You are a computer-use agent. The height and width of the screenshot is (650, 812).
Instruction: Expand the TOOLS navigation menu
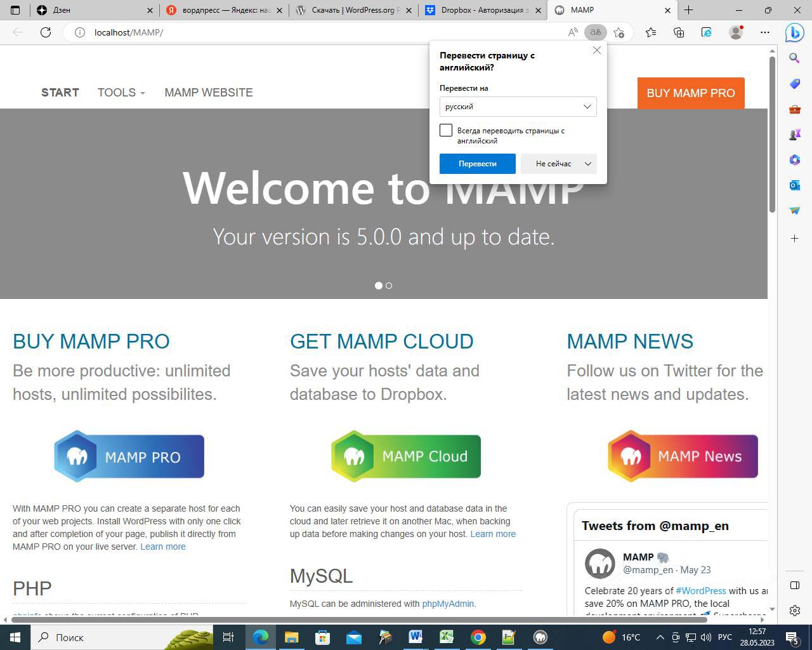pos(121,93)
